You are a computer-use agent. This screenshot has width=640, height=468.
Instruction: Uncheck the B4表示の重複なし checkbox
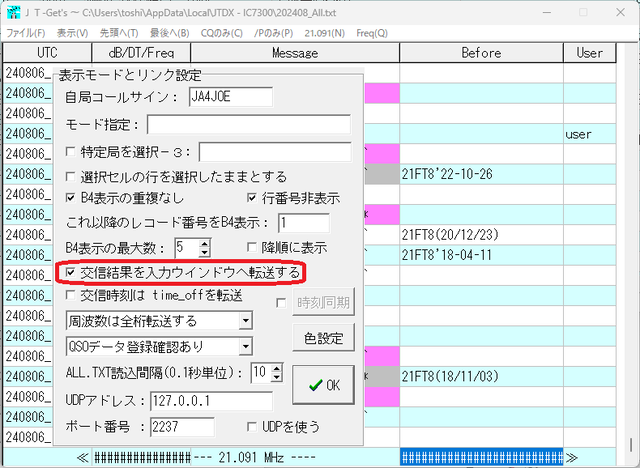pos(71,198)
